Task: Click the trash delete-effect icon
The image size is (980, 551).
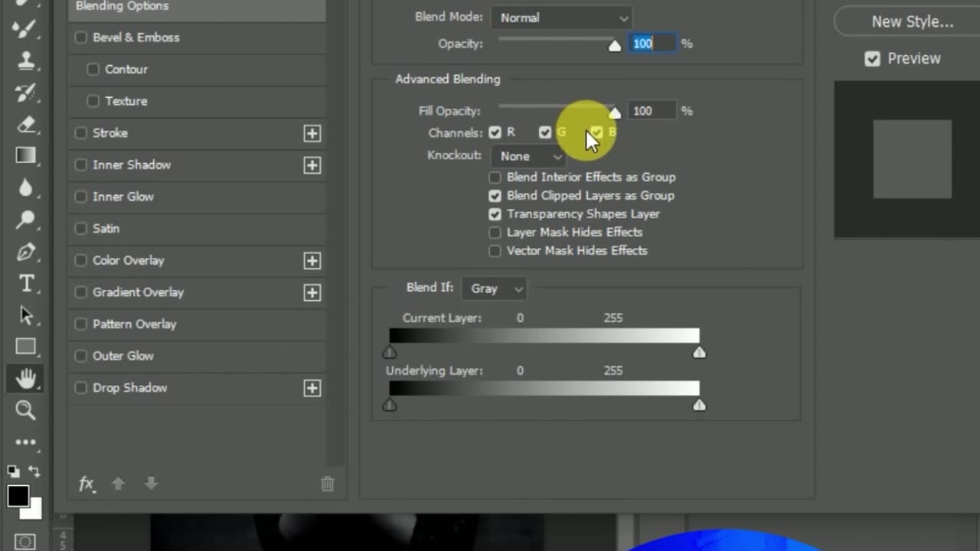Action: pyautogui.click(x=327, y=484)
